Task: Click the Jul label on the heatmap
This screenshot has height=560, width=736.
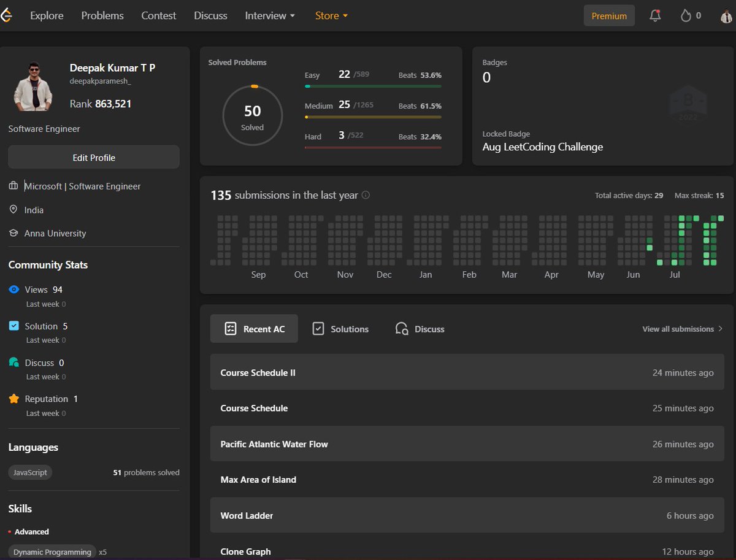Action: tap(675, 274)
